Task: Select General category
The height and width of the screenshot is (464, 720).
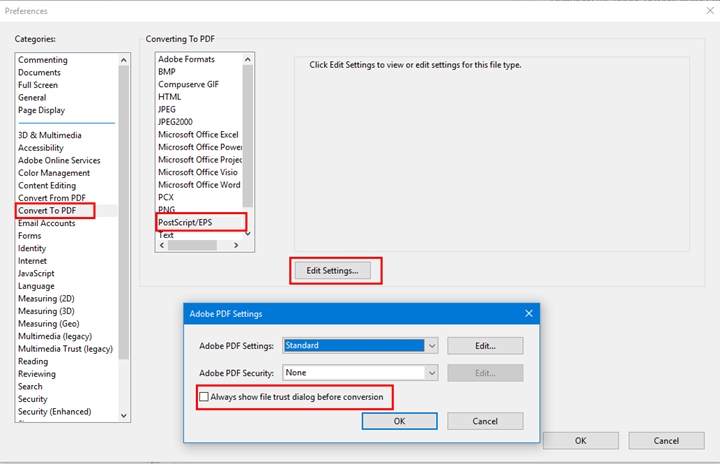Action: pyautogui.click(x=32, y=97)
